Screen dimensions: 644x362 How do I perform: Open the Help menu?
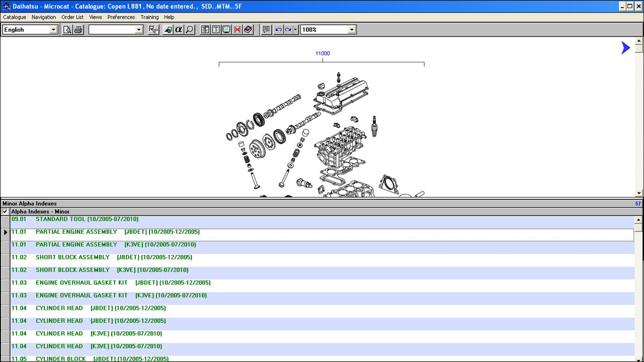[x=169, y=17]
